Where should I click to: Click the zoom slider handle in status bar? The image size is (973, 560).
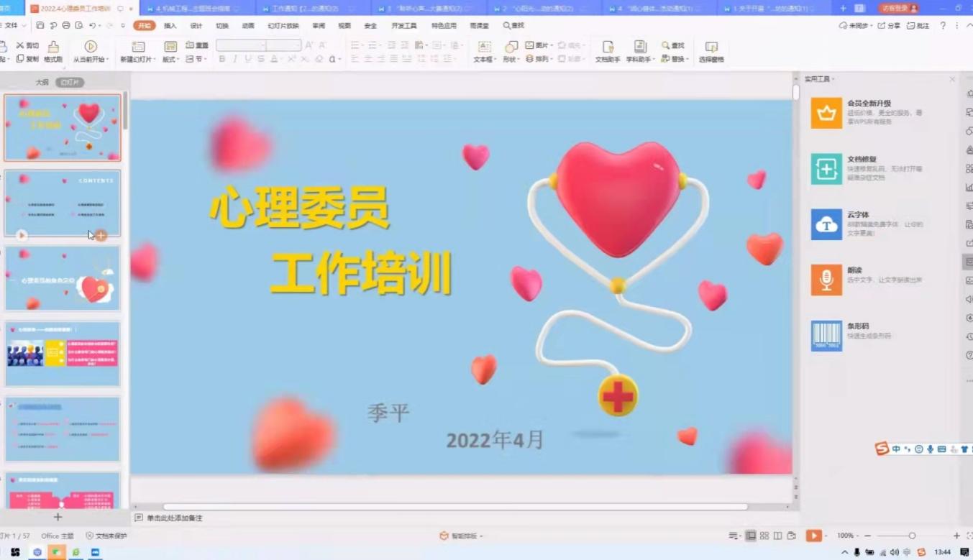tap(912, 536)
